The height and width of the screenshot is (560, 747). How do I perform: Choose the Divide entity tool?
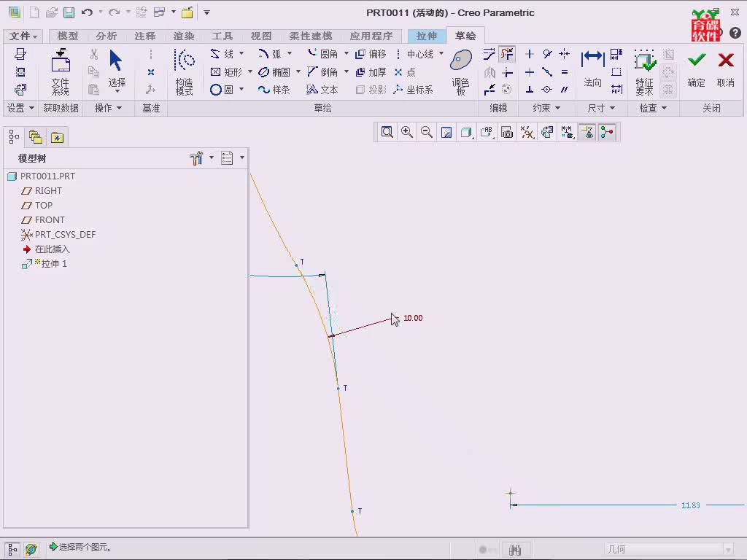pyautogui.click(x=489, y=90)
